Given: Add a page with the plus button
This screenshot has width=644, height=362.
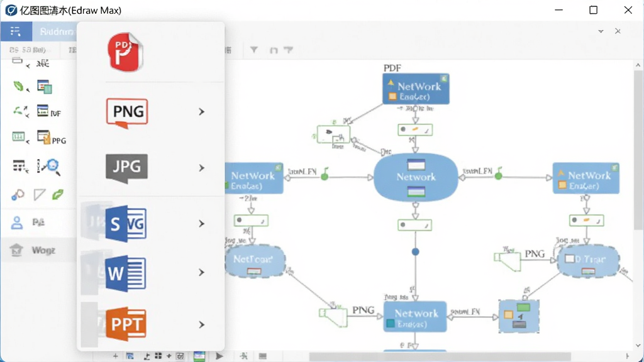Looking at the screenshot, I should point(116,356).
